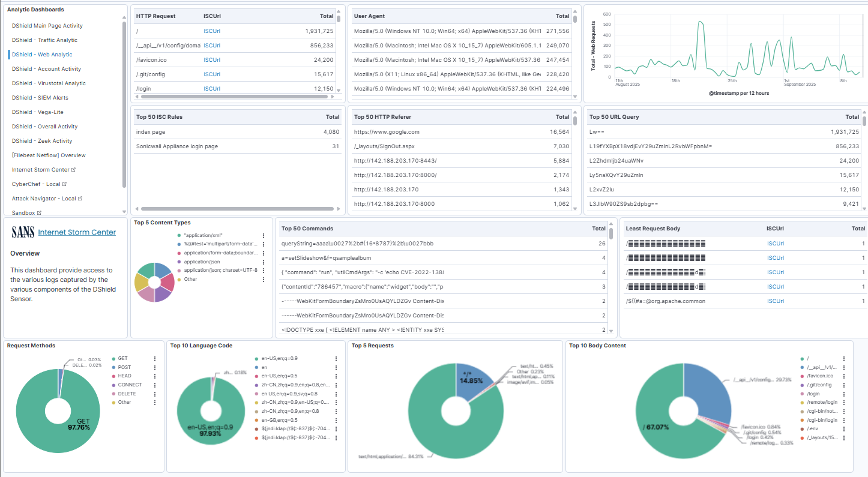Click the SANS logo image

point(22,232)
